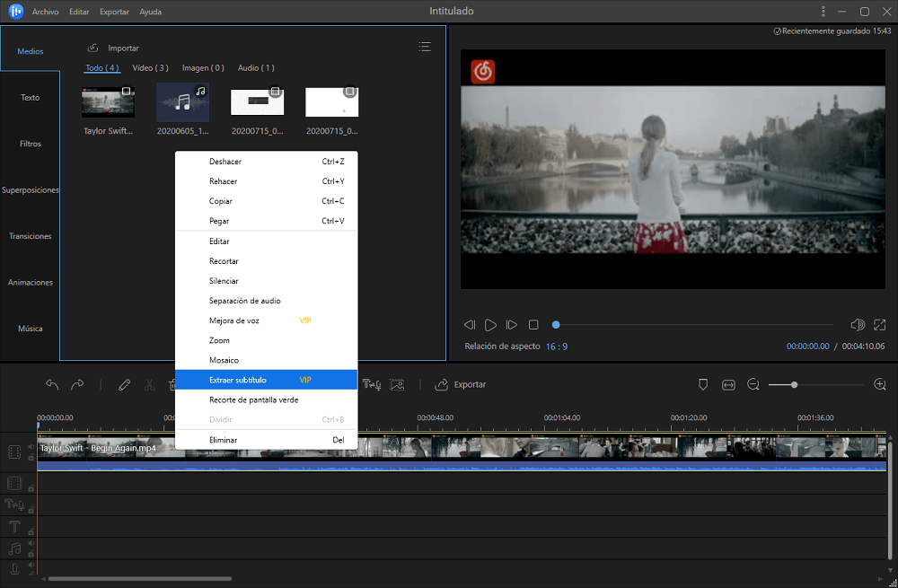
Task: Click the redo arrow in timeline toolbar
Action: pos(77,385)
